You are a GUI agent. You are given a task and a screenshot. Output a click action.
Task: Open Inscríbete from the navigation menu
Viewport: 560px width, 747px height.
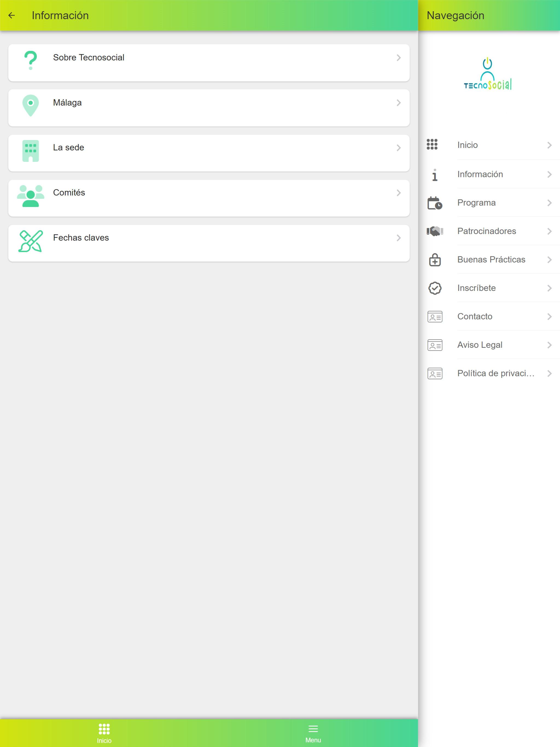coord(489,288)
